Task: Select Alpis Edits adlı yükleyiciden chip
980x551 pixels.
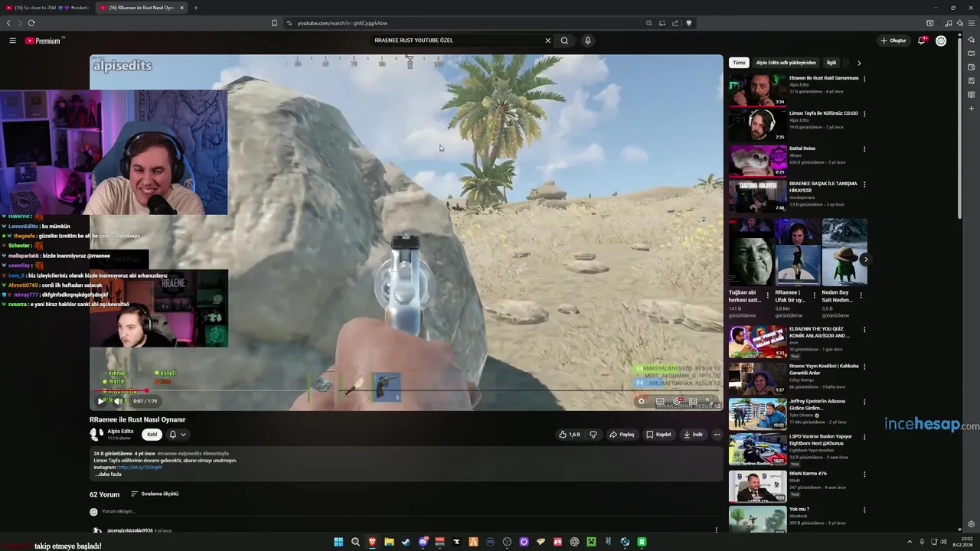Action: [786, 63]
